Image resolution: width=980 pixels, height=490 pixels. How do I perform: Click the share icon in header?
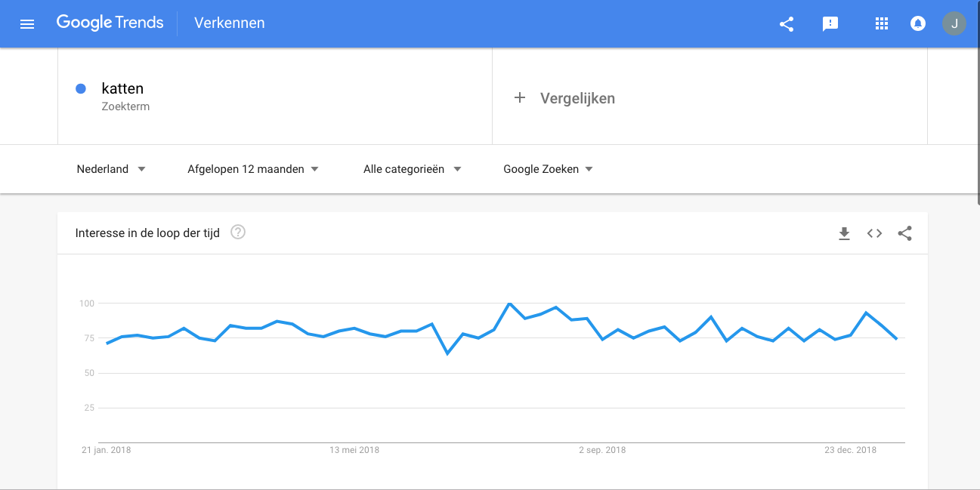787,23
